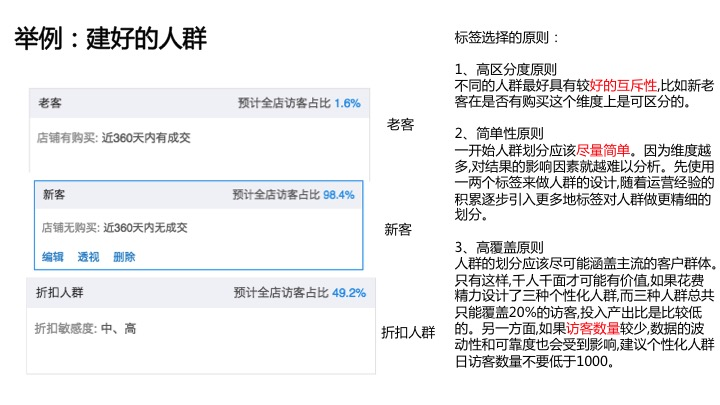Click the 举例：建好的人群 slide title
Screen dimensions: 720x405
coord(110,39)
